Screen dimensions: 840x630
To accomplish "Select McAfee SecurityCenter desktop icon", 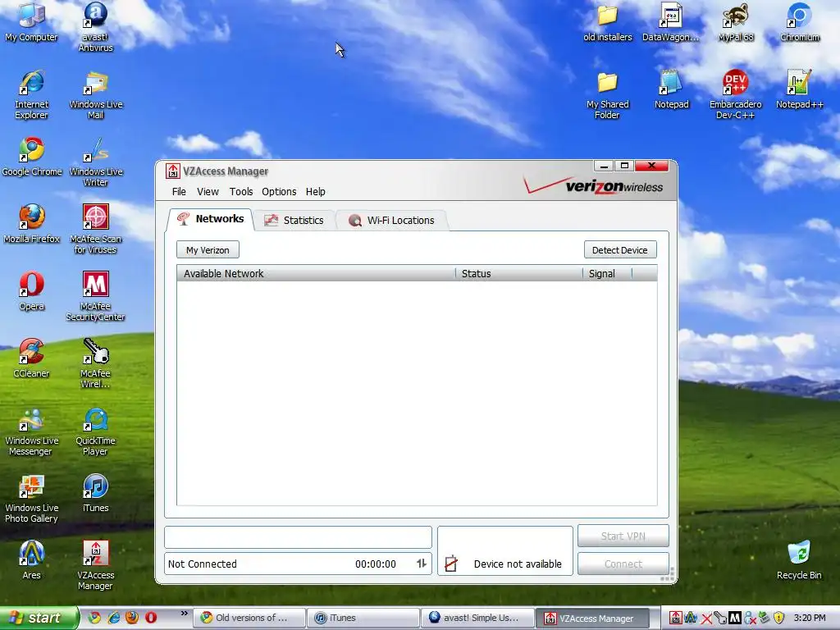I will (x=95, y=296).
